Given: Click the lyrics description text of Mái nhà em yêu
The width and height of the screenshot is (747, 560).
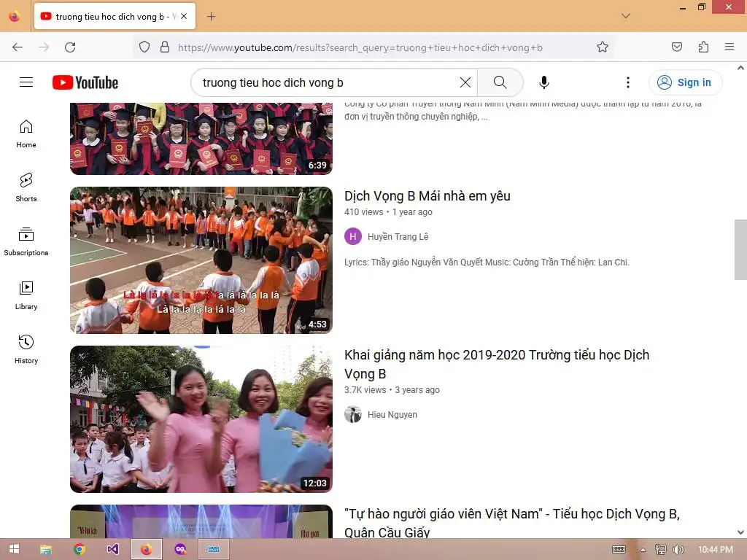Looking at the screenshot, I should (x=487, y=262).
